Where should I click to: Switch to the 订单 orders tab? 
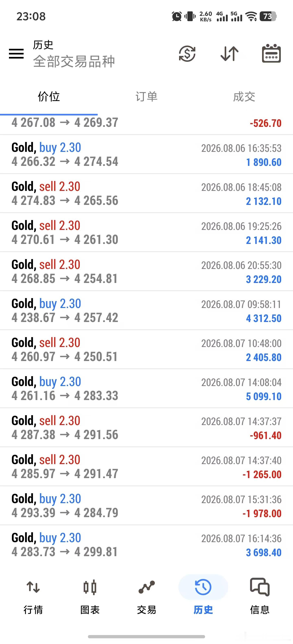(x=146, y=97)
